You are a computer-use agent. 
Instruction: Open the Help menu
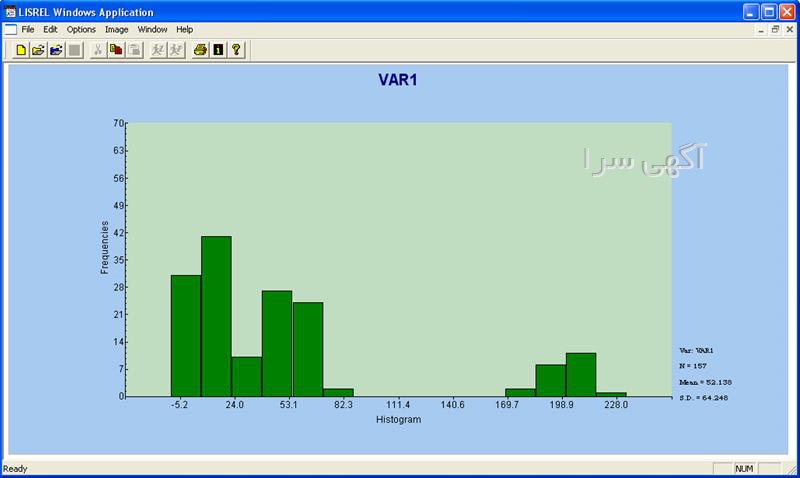coord(184,30)
